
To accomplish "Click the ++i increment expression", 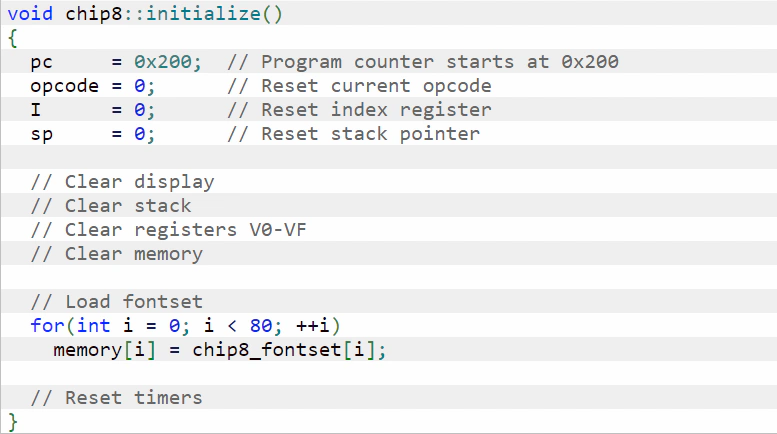I will [312, 326].
